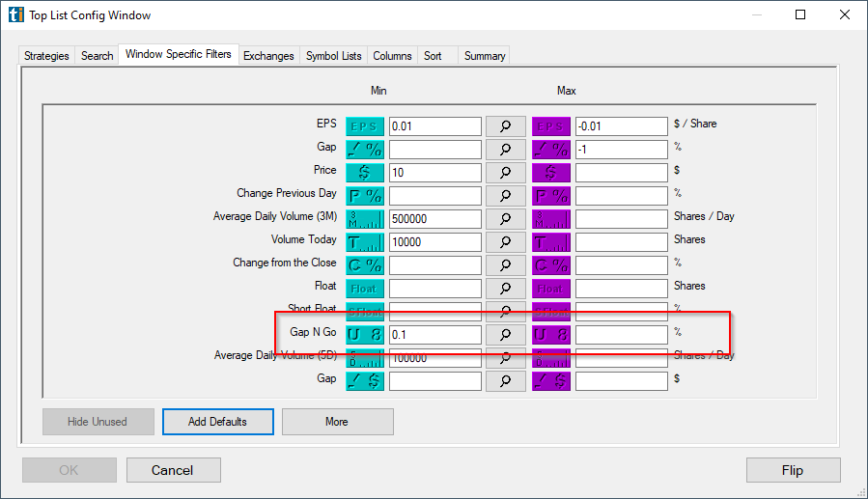
Task: Click the teal Gap N Go Min icon
Action: coord(365,335)
